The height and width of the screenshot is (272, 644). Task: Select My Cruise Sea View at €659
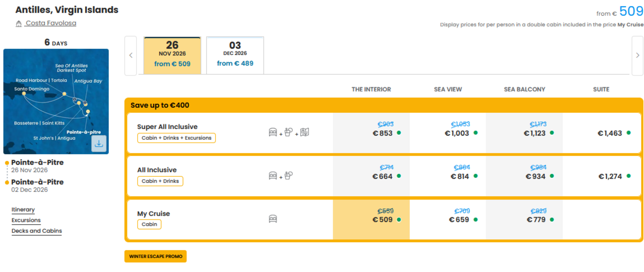pos(448,220)
